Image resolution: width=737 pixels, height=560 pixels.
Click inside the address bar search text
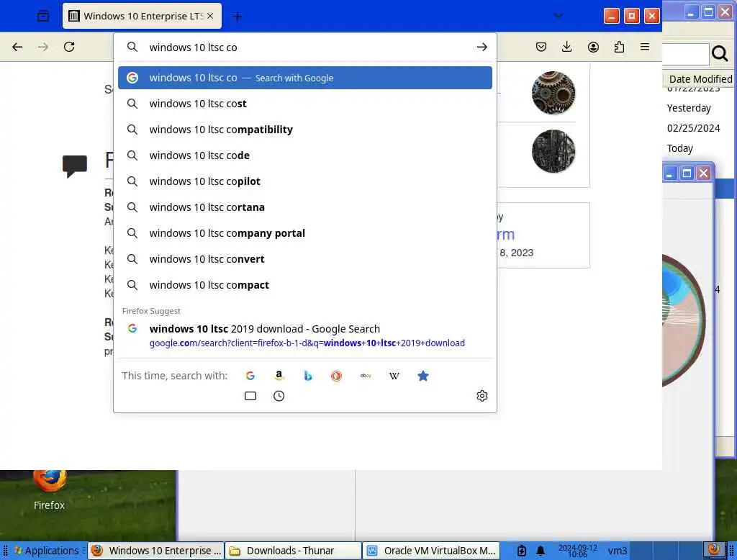(193, 48)
